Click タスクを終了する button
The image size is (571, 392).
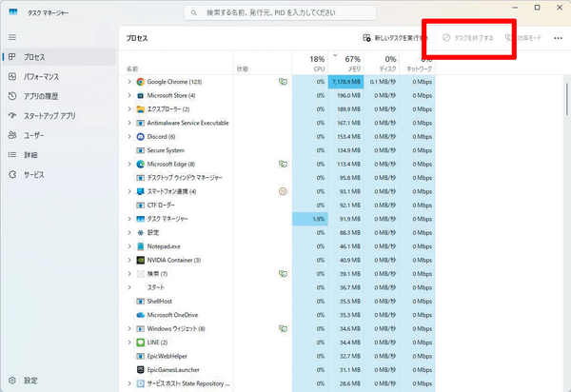[467, 38]
